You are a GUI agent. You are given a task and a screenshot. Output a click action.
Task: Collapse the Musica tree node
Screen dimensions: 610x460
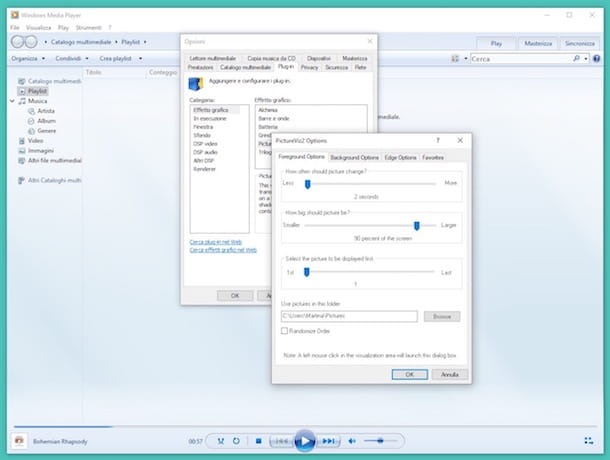12,101
